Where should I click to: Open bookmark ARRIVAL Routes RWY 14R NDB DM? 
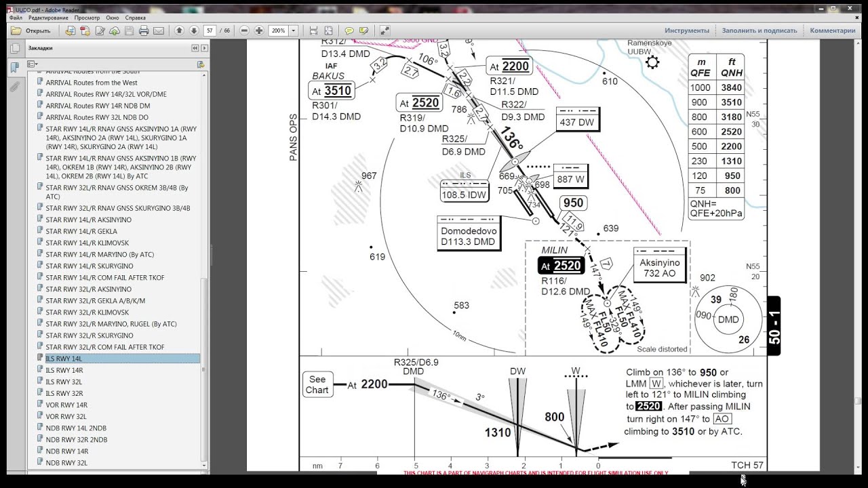(98, 106)
